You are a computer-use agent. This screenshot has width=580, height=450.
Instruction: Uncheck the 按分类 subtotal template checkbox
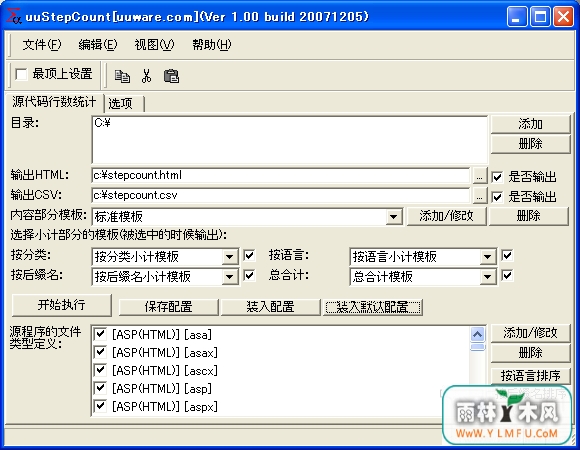[x=249, y=256]
